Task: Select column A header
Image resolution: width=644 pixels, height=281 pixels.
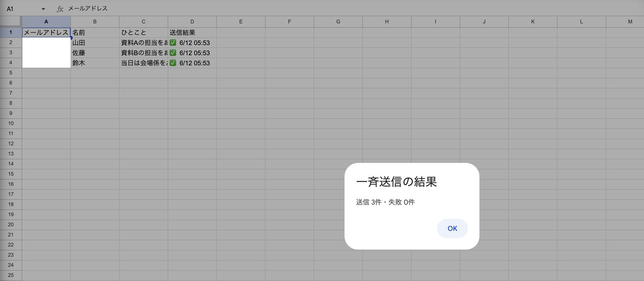Action: point(46,22)
